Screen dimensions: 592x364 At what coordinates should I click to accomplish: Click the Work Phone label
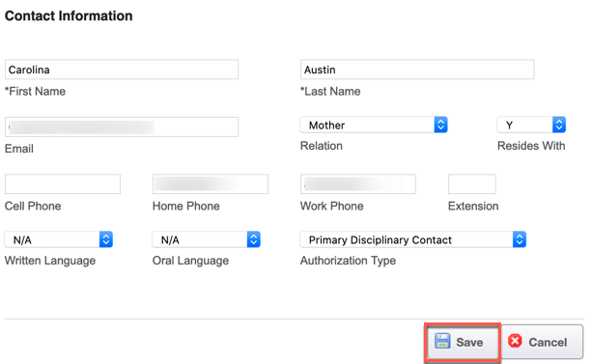click(332, 207)
